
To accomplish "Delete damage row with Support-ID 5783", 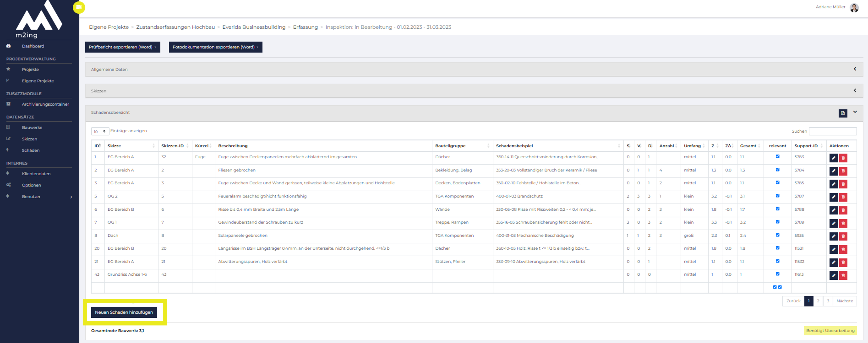I will pyautogui.click(x=843, y=158).
